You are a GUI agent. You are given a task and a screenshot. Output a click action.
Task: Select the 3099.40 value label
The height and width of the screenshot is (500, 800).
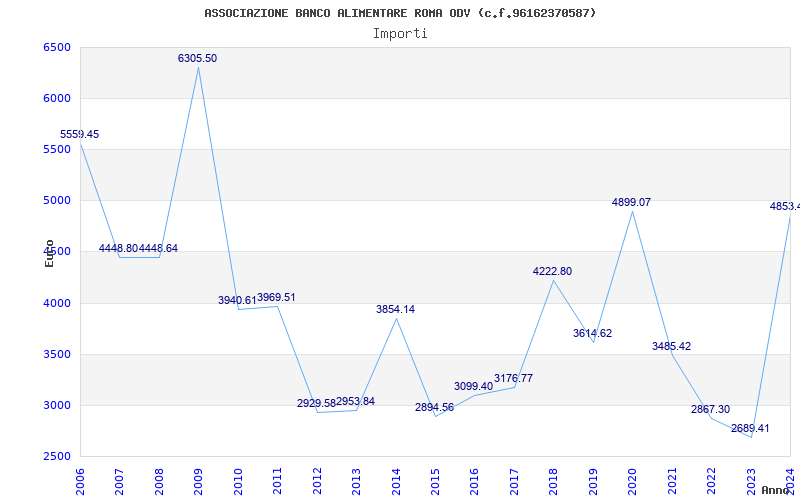click(x=473, y=387)
